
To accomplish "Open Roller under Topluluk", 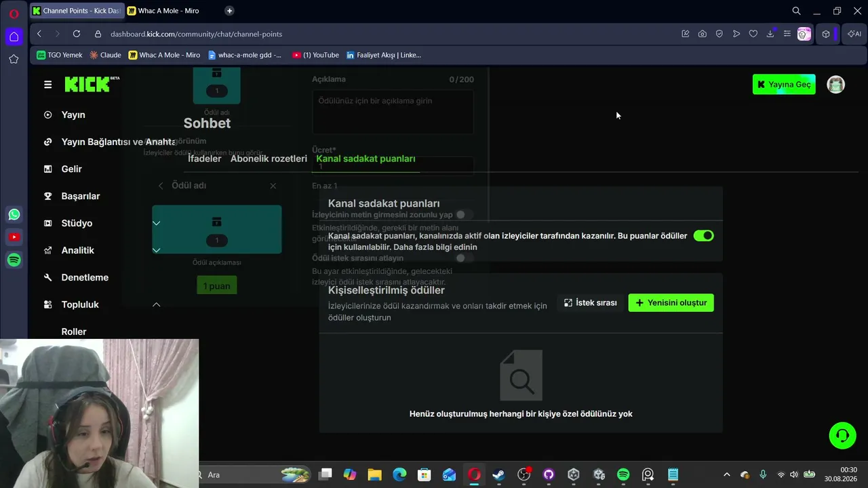I will coord(74,331).
